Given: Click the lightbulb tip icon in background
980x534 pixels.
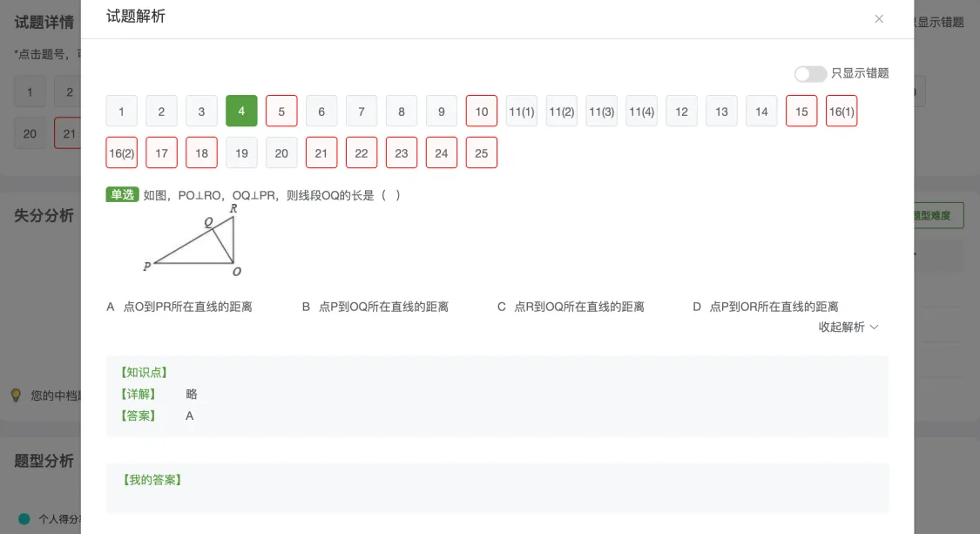Looking at the screenshot, I should [x=16, y=395].
